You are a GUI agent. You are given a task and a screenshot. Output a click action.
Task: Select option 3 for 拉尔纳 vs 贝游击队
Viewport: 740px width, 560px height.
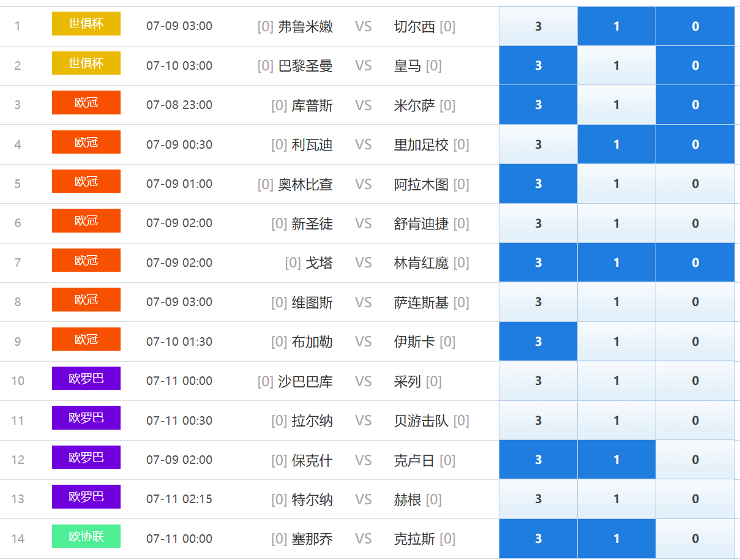[x=538, y=420]
